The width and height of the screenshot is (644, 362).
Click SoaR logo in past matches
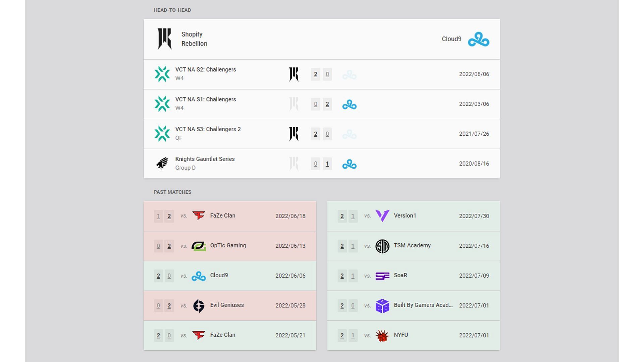pos(382,276)
